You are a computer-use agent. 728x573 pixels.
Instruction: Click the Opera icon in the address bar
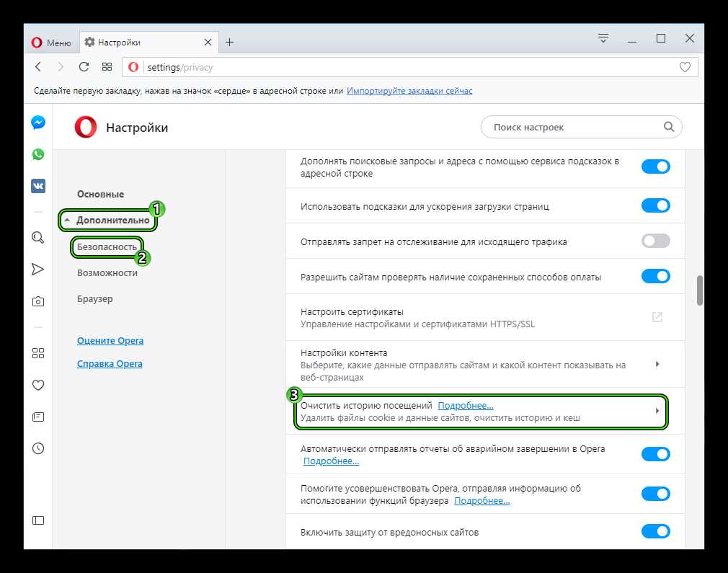tap(133, 67)
